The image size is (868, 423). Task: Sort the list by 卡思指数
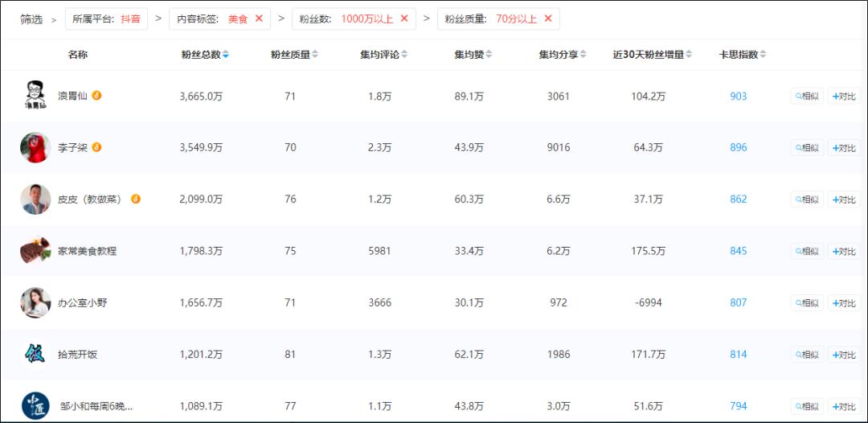click(763, 55)
